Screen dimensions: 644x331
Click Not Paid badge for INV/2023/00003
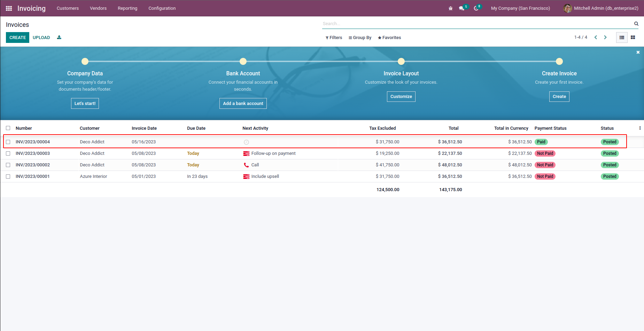545,153
